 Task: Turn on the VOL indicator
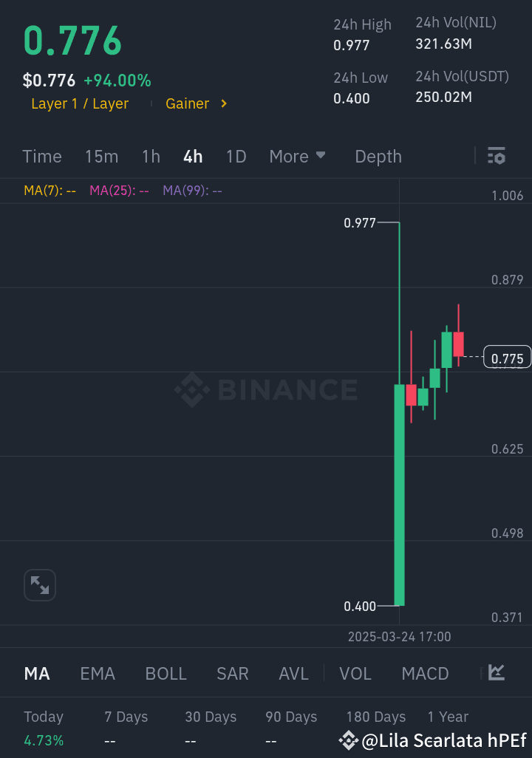pyautogui.click(x=355, y=674)
